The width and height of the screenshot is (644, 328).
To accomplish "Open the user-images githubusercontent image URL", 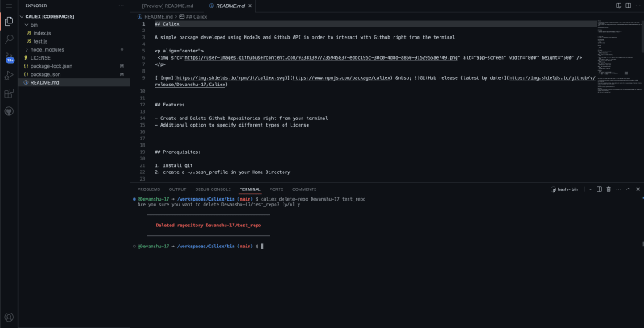I will point(320,57).
